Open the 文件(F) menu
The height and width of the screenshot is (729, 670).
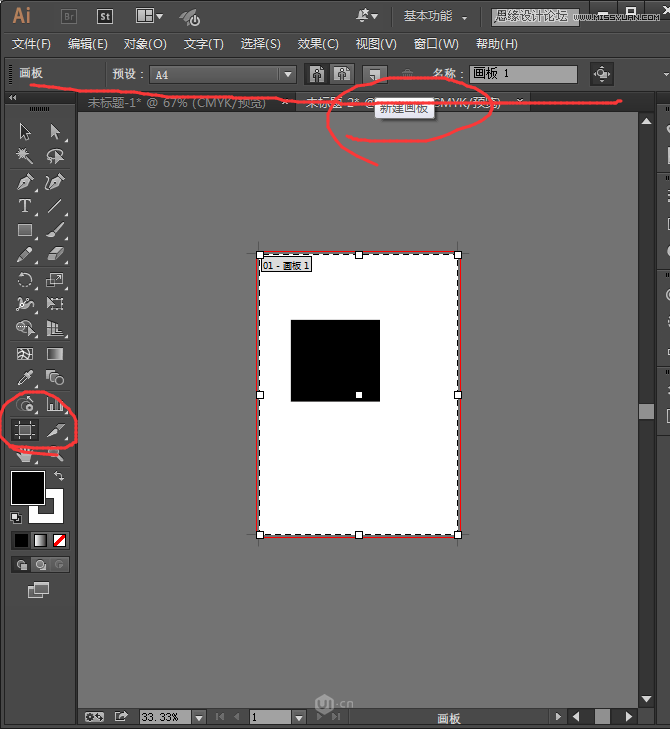click(31, 44)
